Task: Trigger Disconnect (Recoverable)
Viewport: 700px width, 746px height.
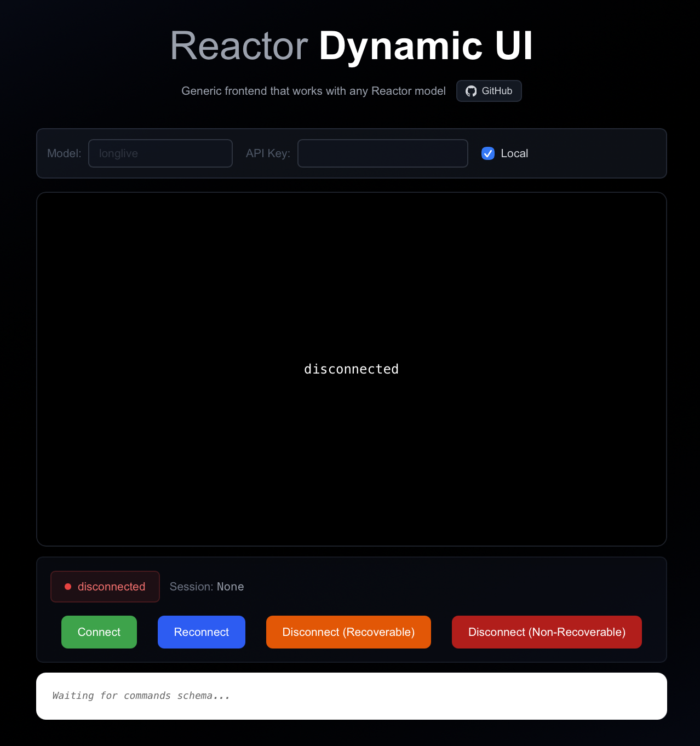Action: (x=348, y=632)
